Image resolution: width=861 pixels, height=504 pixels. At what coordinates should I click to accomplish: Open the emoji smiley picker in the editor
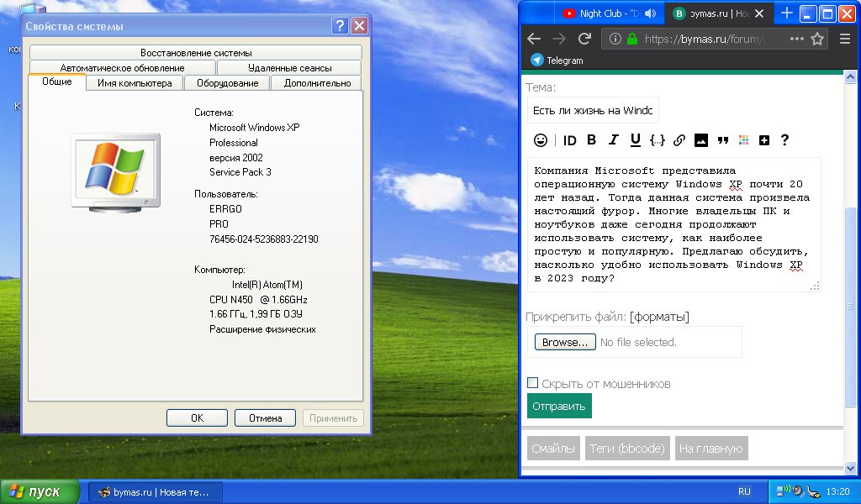tap(541, 140)
